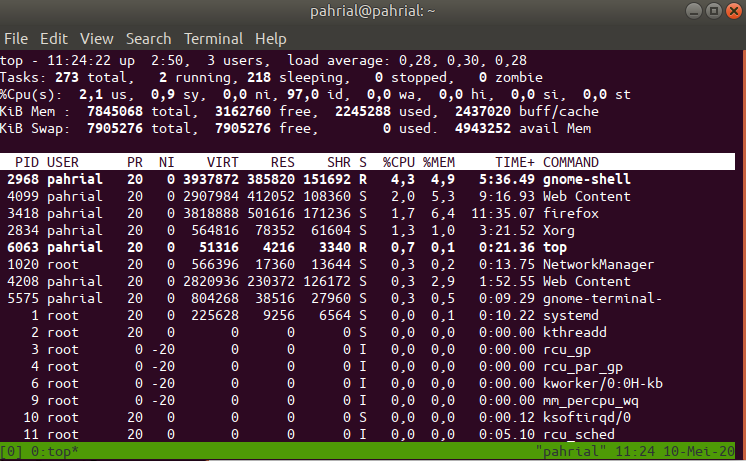Maximize the terminal window

click(714, 11)
